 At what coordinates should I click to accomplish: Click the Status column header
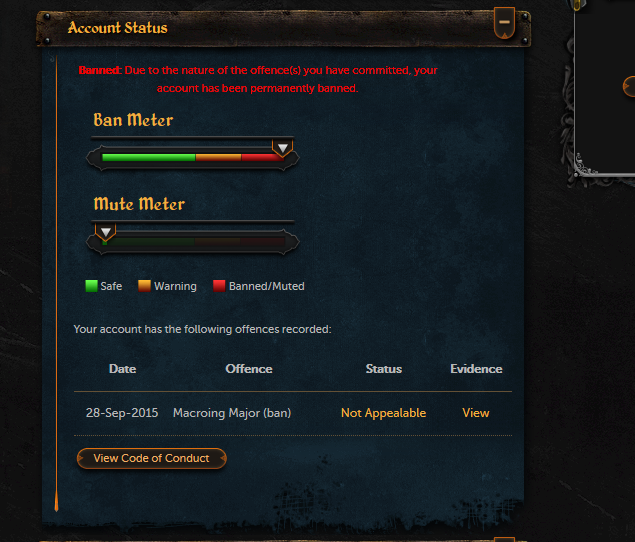point(384,369)
